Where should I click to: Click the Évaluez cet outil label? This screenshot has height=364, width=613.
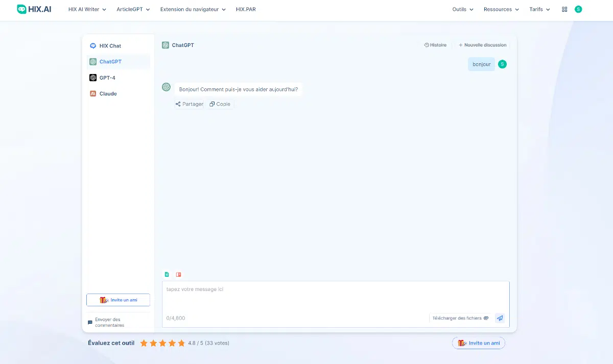coord(111,343)
